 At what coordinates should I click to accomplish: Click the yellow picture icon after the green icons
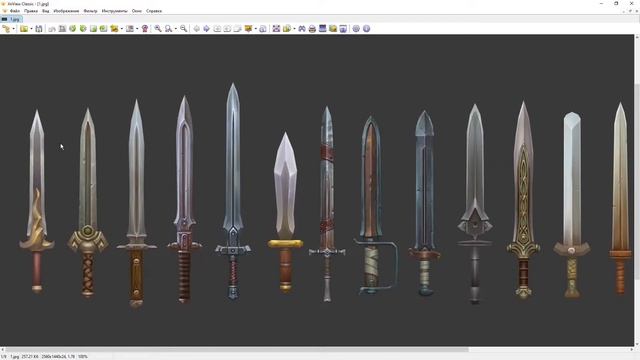114,29
